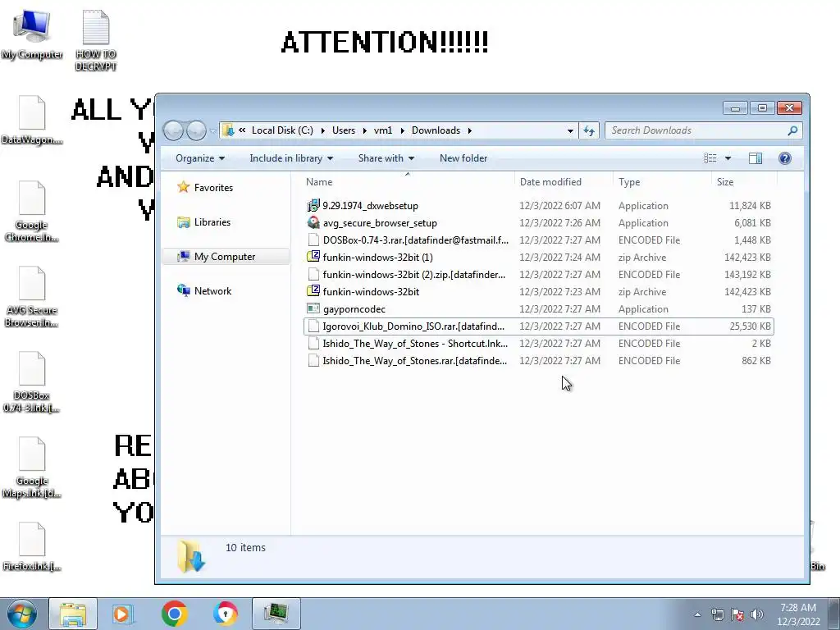Click the New folder button
840x630 pixels.
(463, 158)
